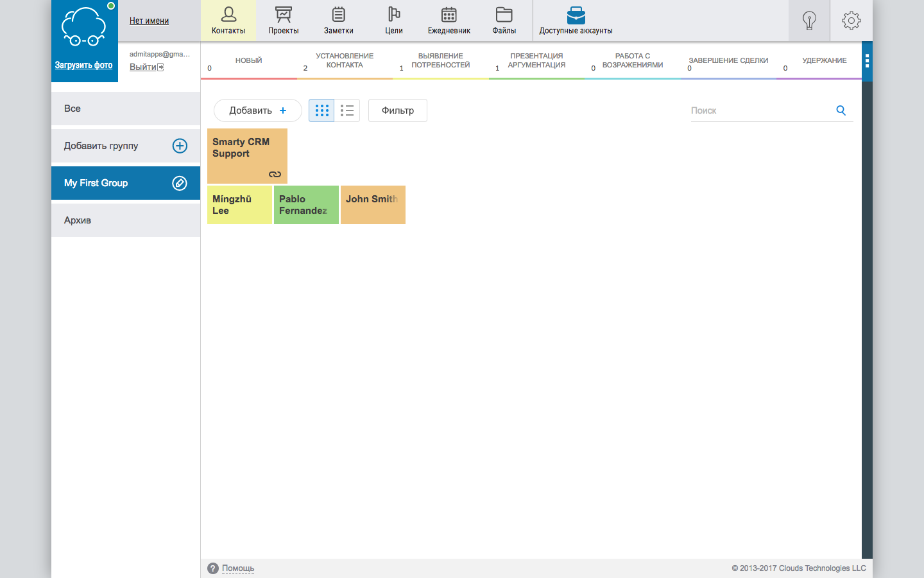Open the vertical dots menu on right edge
Viewport: 924px width, 578px height.
click(x=868, y=61)
